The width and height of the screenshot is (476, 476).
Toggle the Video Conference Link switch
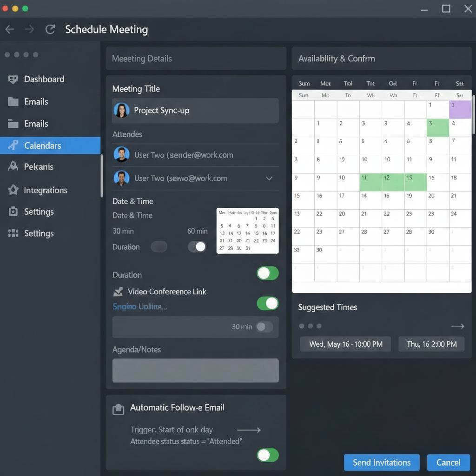pos(267,304)
